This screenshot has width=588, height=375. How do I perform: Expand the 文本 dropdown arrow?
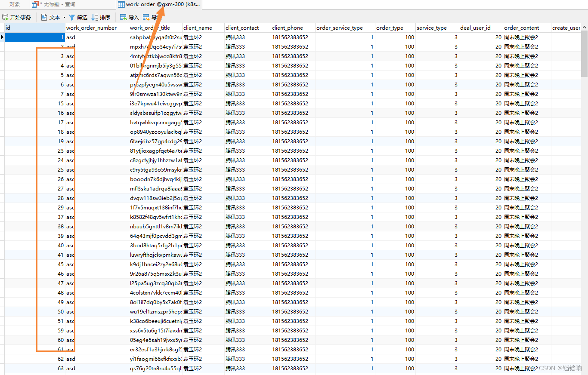[65, 18]
